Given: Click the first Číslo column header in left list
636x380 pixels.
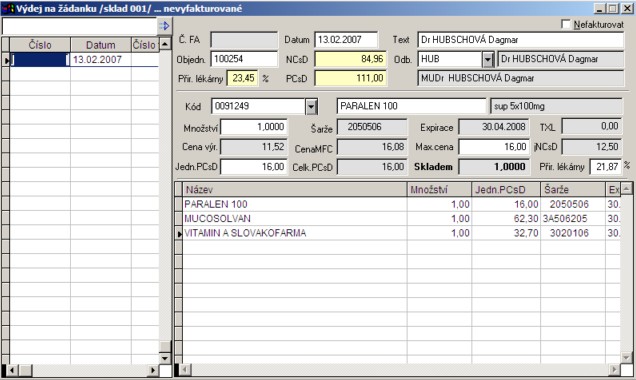Looking at the screenshot, I should coord(40,45).
